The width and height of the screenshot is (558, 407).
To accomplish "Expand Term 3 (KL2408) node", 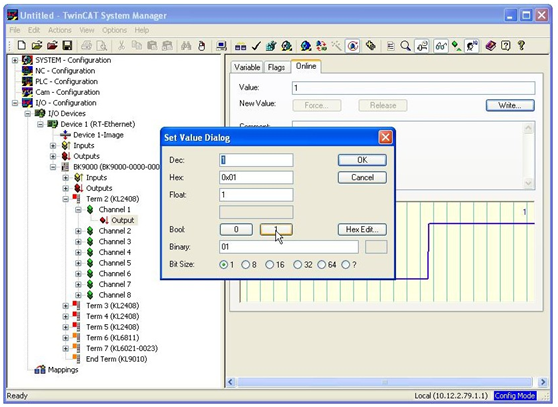I will (65, 306).
